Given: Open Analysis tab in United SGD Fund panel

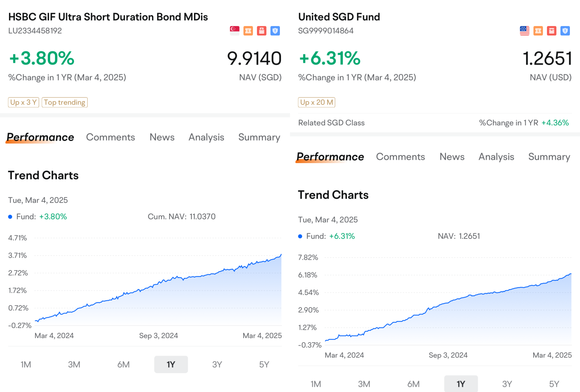Looking at the screenshot, I should [496, 157].
